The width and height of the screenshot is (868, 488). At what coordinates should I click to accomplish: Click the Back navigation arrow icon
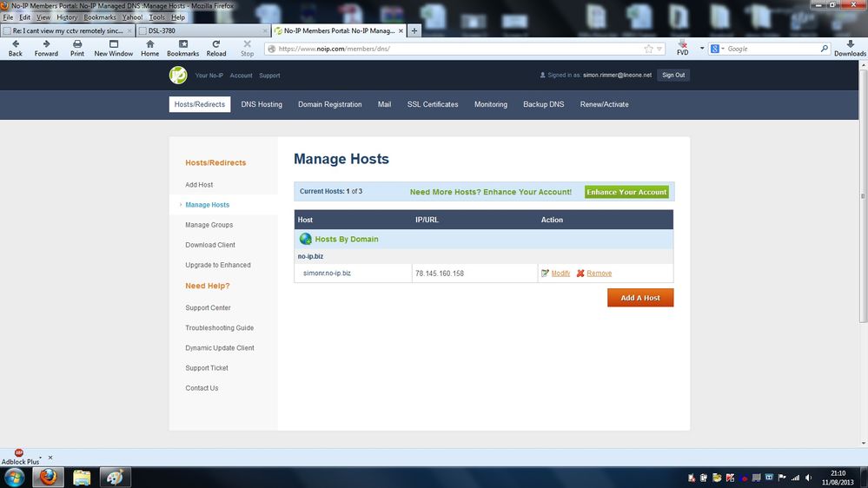pos(15,43)
